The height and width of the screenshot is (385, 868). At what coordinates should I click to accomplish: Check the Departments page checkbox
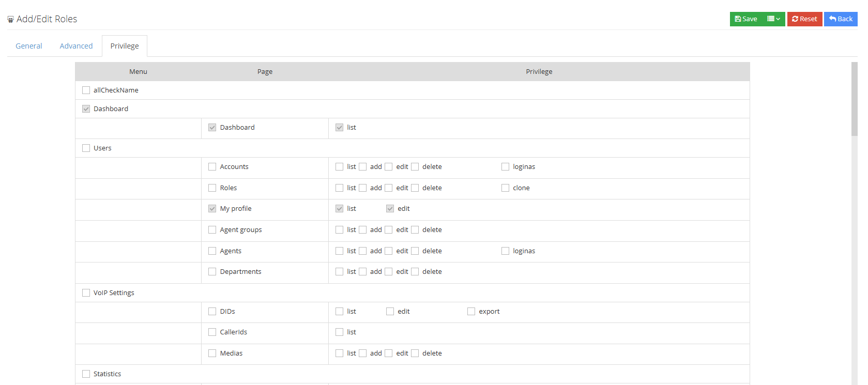212,272
